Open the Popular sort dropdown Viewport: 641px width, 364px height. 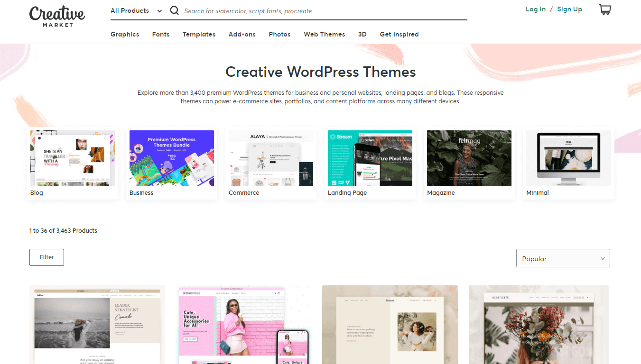(562, 258)
